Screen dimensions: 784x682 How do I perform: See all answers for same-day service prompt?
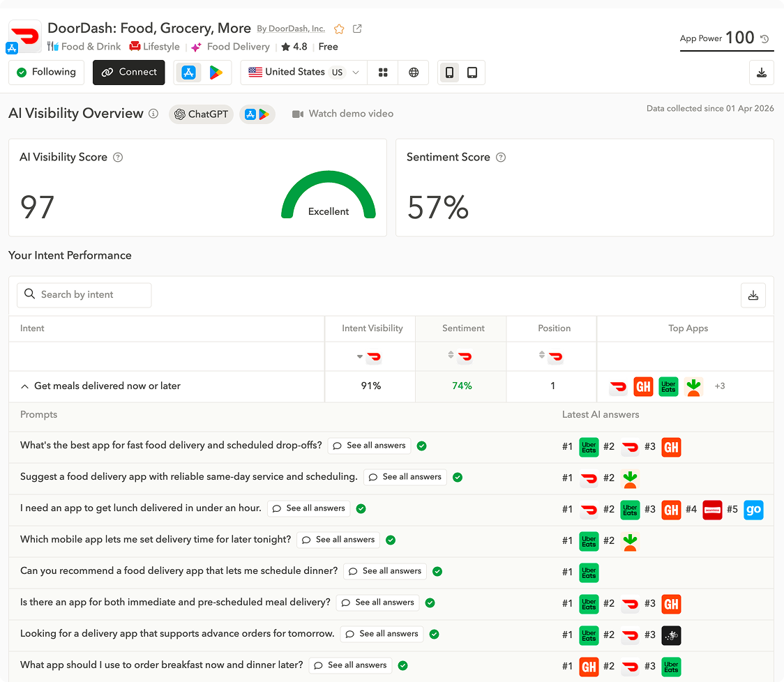(x=405, y=477)
